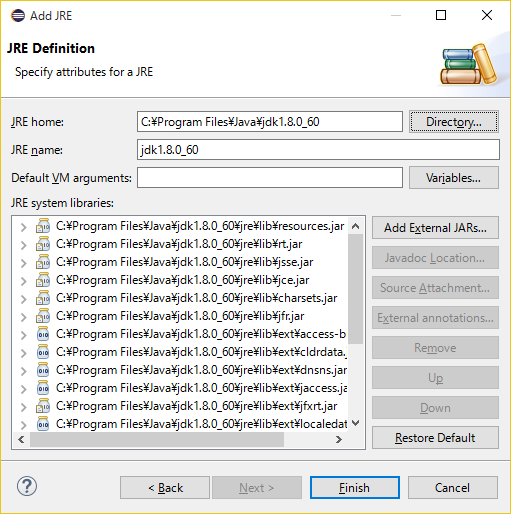Expand the rt.jar tree node
Image resolution: width=511 pixels, height=514 pixels.
(x=23, y=245)
